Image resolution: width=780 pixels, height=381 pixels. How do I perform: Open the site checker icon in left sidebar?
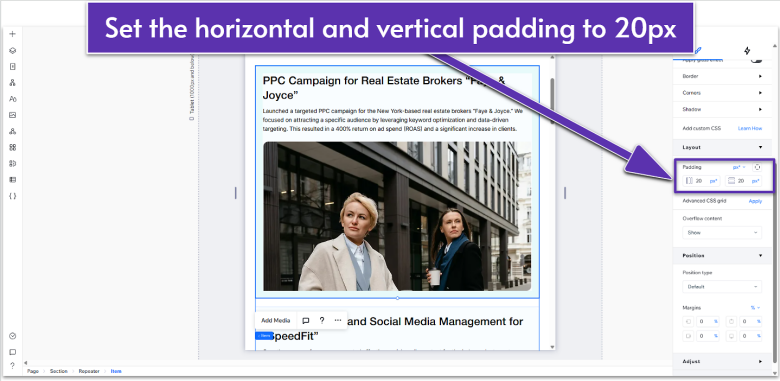click(13, 336)
